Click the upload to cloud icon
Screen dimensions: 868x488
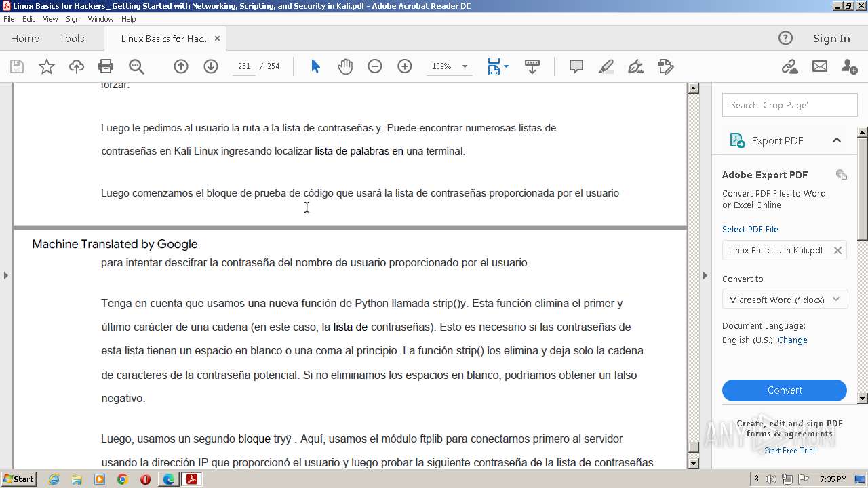(77, 66)
